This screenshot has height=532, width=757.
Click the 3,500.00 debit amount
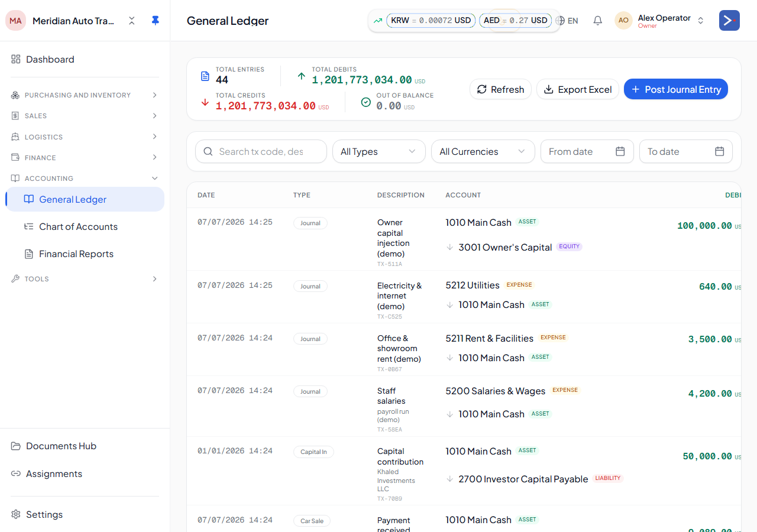coord(710,339)
